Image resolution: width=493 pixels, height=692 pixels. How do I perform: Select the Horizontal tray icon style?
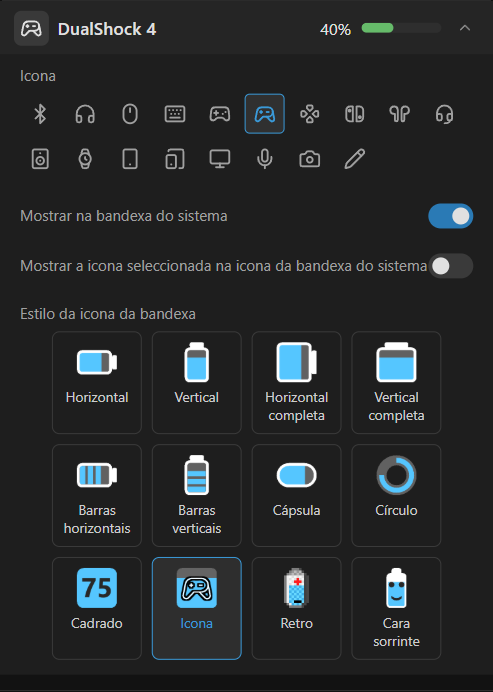[97, 383]
